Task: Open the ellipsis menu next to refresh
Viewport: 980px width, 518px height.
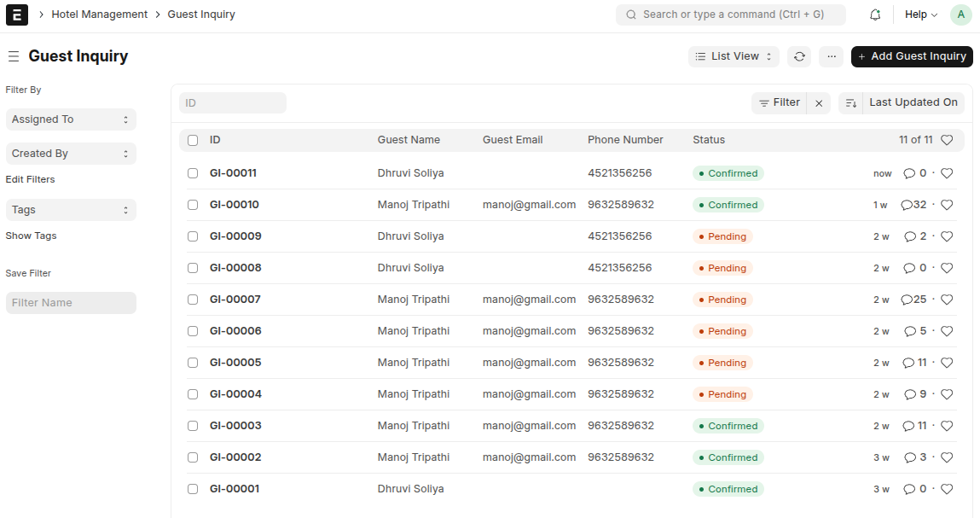Action: (831, 56)
